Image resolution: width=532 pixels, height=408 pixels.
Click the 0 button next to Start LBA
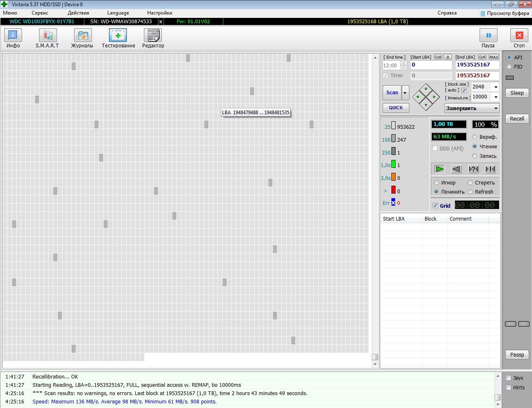point(448,57)
